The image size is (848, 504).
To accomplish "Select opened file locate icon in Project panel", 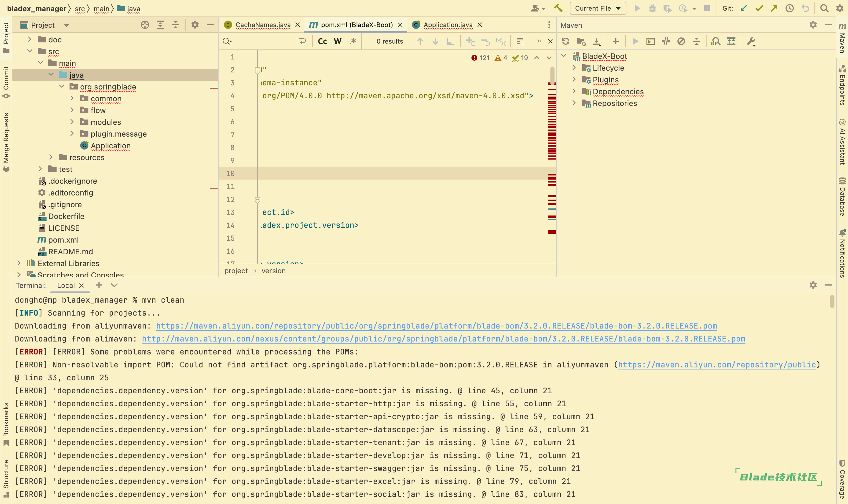I will point(145,25).
